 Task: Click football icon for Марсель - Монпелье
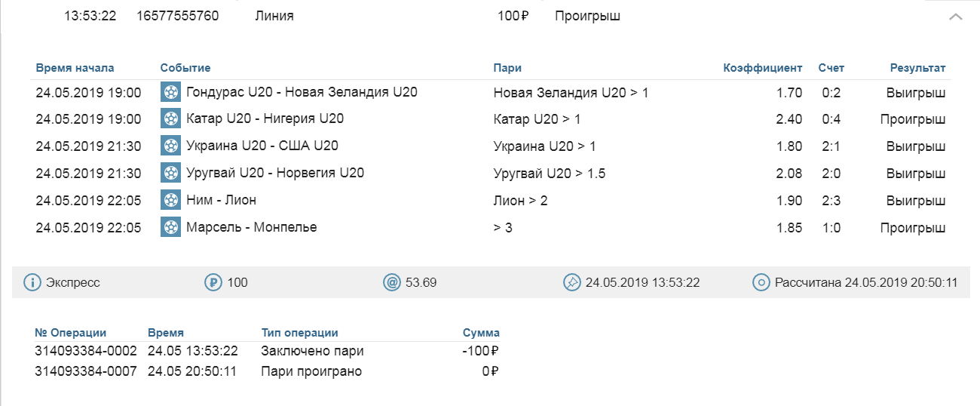pos(170,227)
